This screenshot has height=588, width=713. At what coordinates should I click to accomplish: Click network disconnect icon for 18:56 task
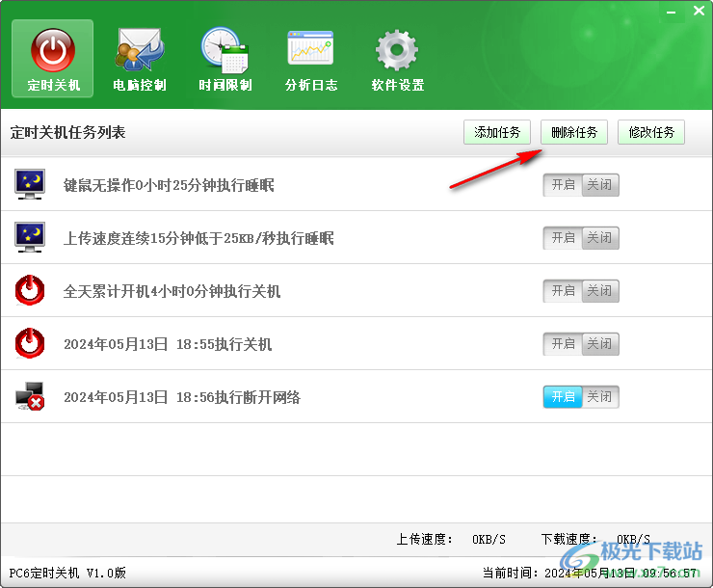click(30, 396)
